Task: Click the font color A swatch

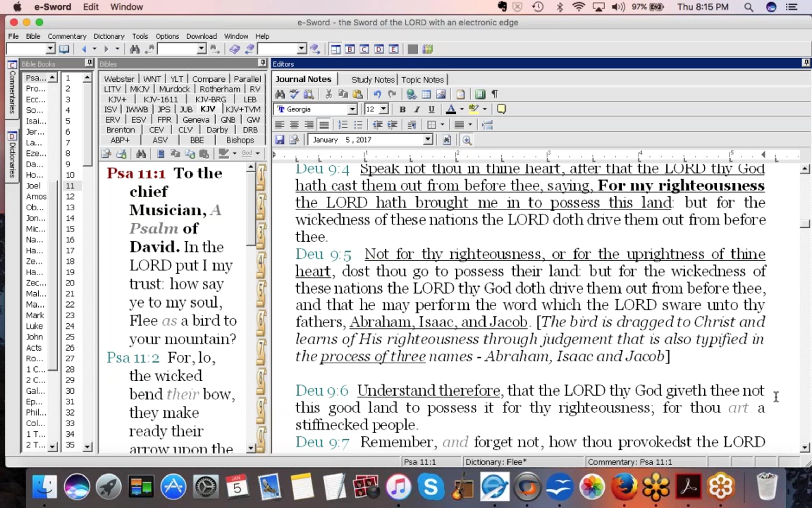Action: 451,109
